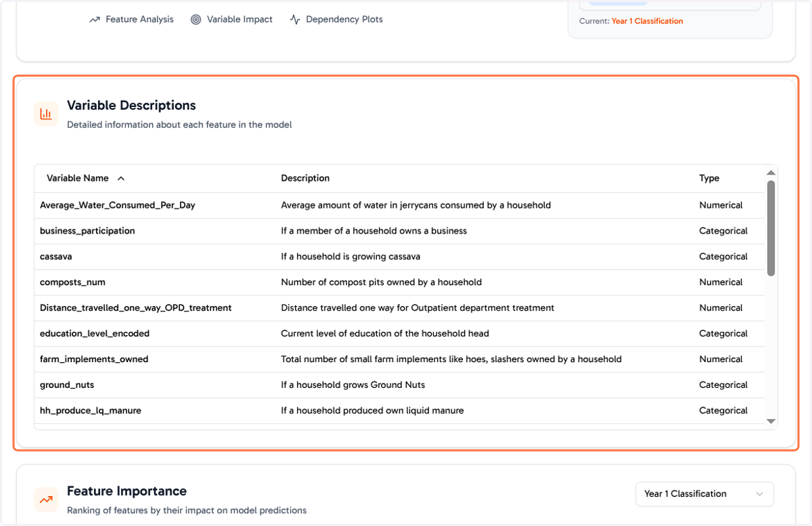Click Numerical type for Distance_travelled_one_way_OPD_treatment row
Screen dimensions: 812x526
[721, 308]
